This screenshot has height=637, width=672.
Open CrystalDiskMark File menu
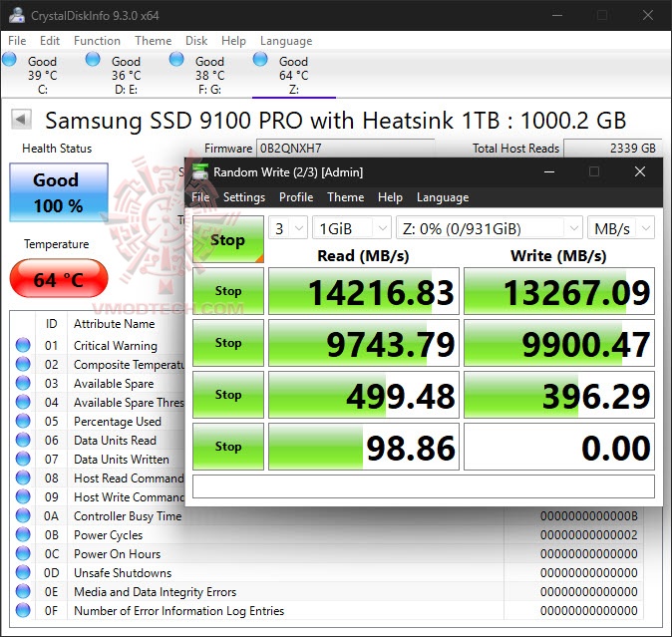pos(200,196)
